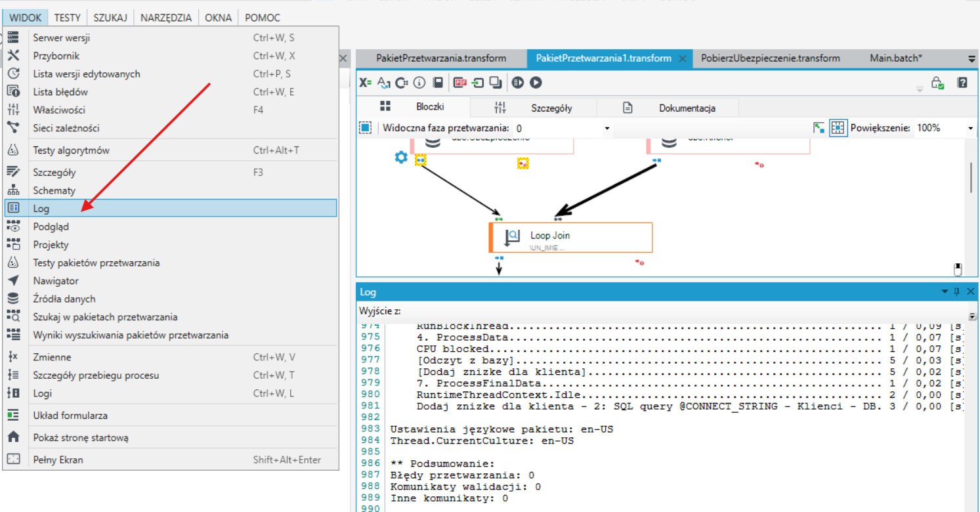Screen dimensions: 980x512
Task: Pin the Log panel
Action: 957,291
